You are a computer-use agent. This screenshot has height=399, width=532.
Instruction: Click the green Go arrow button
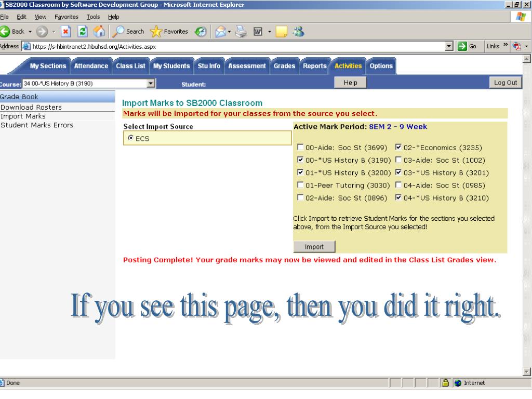point(462,46)
